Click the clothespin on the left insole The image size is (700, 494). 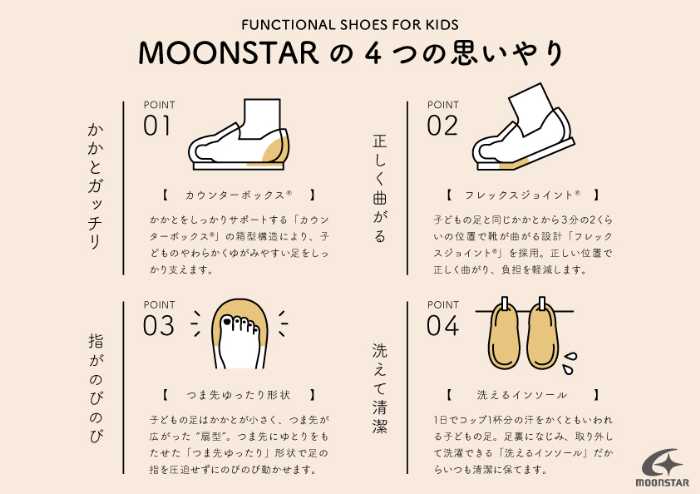505,304
